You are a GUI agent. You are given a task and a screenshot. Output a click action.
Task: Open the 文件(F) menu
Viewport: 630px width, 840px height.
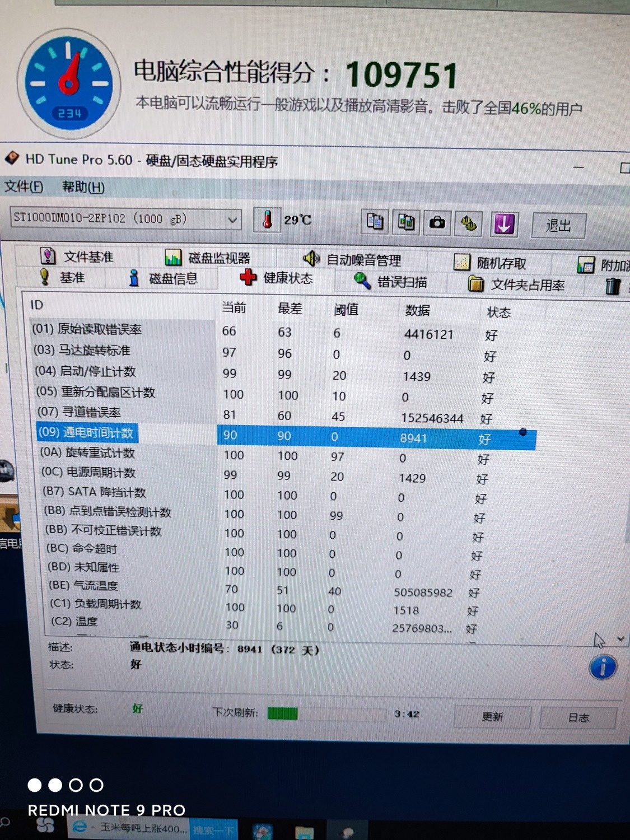click(x=24, y=186)
